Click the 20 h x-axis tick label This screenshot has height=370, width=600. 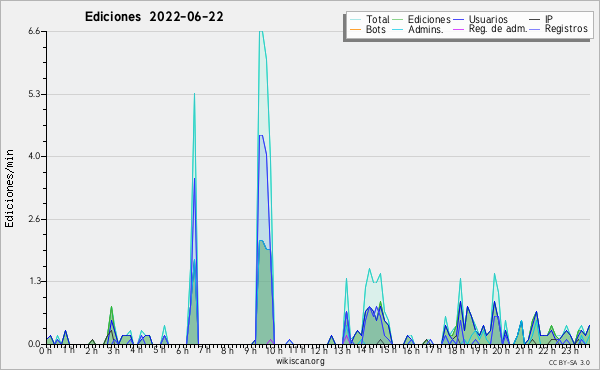[x=501, y=351]
